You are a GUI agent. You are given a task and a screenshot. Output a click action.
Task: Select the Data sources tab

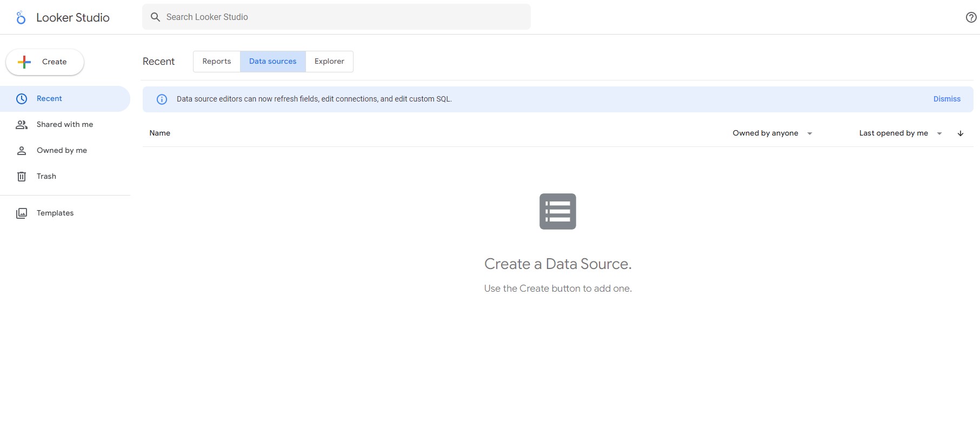273,62
